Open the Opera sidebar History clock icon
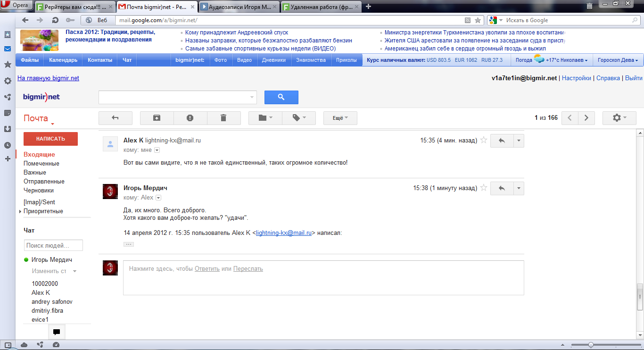This screenshot has height=350, width=644. (x=8, y=145)
